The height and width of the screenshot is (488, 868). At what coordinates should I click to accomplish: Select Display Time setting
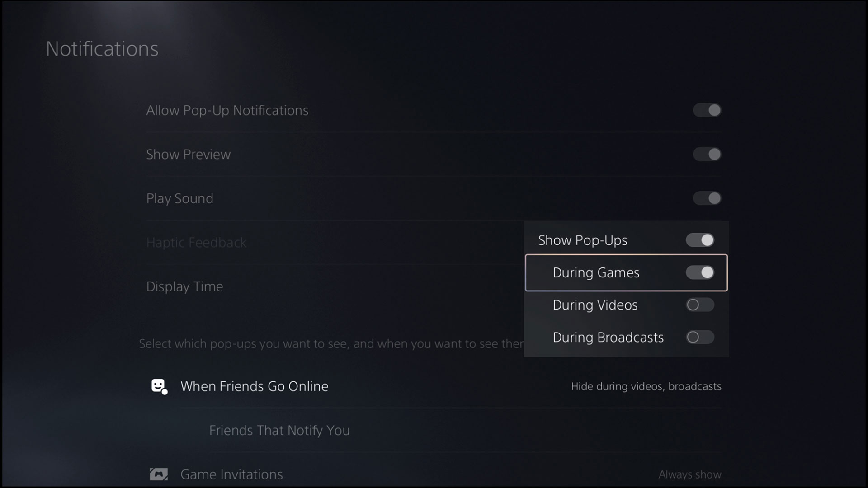[184, 286]
